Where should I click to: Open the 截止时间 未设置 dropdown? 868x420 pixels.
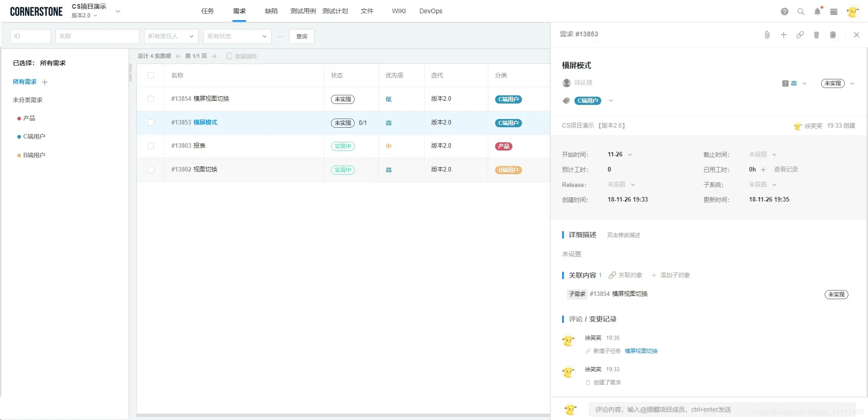[x=774, y=155]
